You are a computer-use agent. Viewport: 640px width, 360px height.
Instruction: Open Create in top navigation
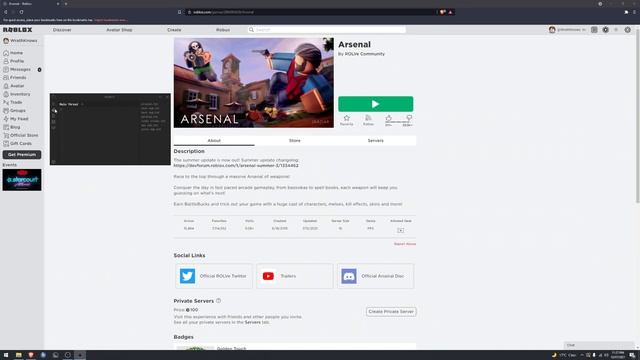[174, 30]
